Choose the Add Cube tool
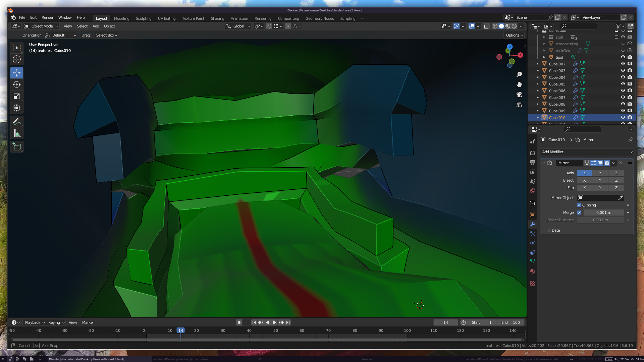This screenshot has width=644, height=362. [x=17, y=147]
